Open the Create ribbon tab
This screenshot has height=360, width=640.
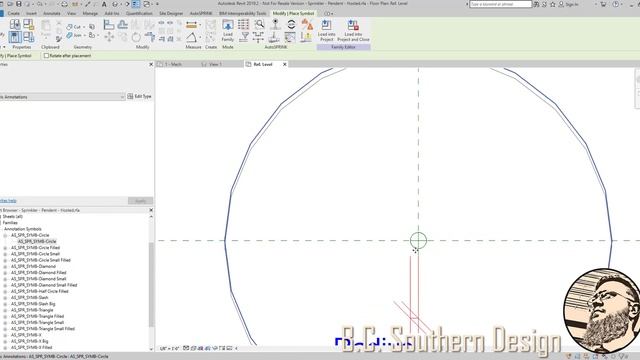click(13, 13)
